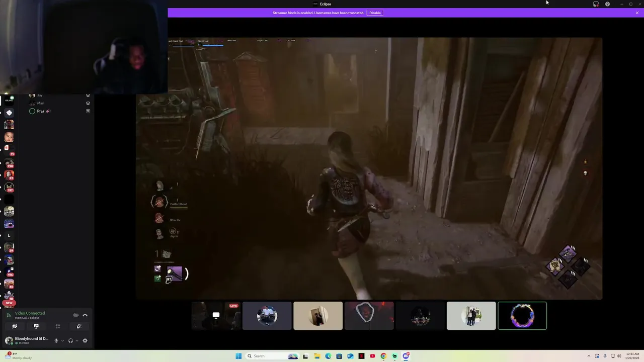Open Netflix from the taskbar
Image resolution: width=644 pixels, height=362 pixels.
tap(361, 356)
